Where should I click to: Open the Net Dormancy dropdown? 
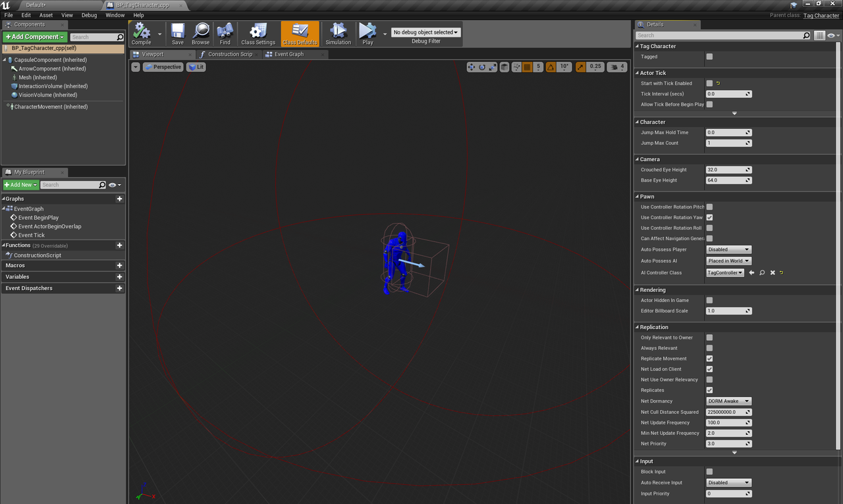(x=728, y=401)
